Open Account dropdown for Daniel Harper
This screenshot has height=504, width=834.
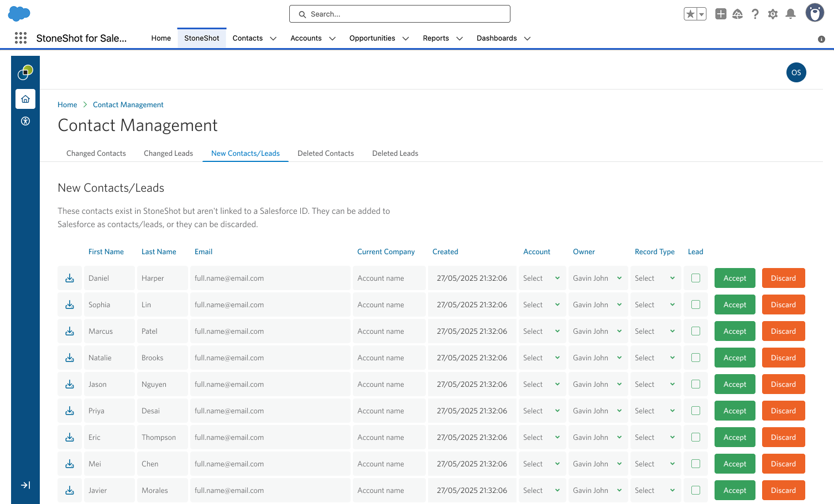(542, 278)
